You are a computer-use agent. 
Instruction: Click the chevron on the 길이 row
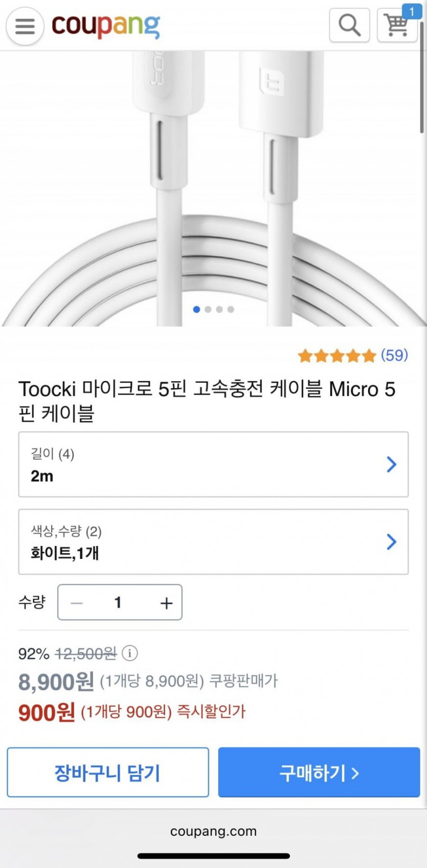pos(391,464)
